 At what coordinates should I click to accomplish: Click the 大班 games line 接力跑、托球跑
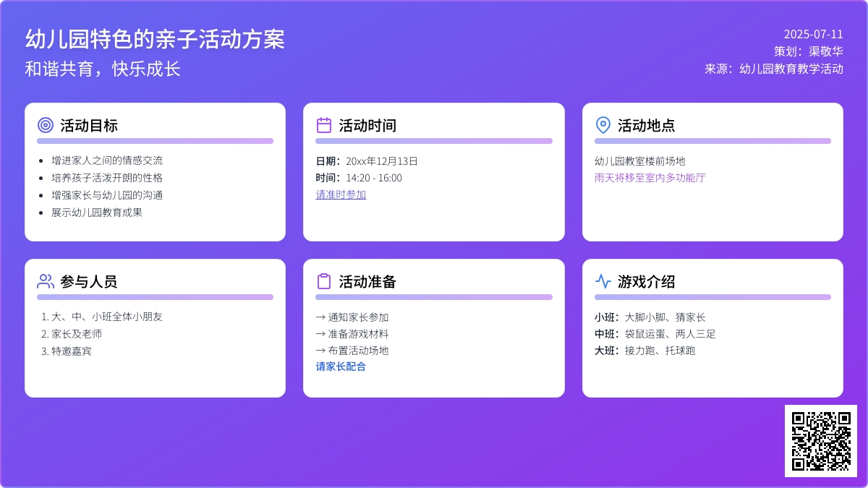645,351
